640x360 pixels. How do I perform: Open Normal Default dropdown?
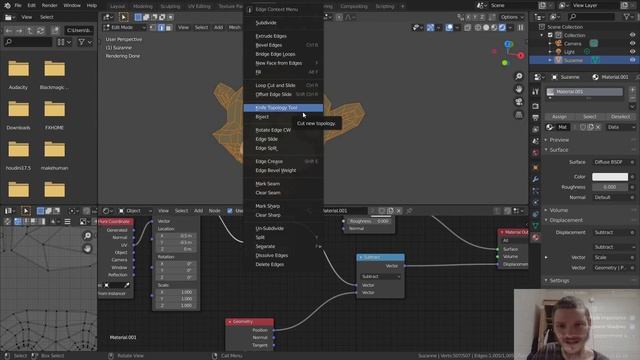[x=611, y=197]
